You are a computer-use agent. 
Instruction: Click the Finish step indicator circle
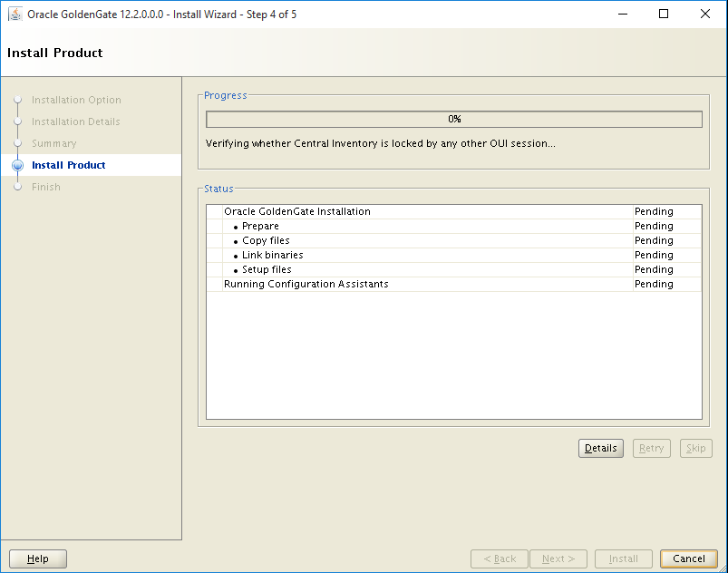coord(19,187)
